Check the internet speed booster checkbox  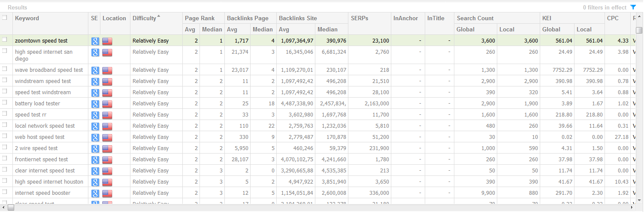coord(5,191)
